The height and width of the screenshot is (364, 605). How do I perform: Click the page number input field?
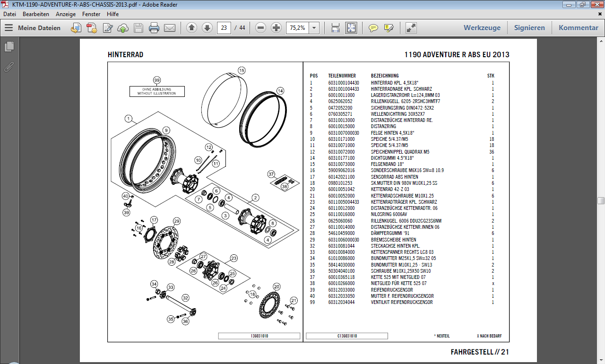[224, 28]
